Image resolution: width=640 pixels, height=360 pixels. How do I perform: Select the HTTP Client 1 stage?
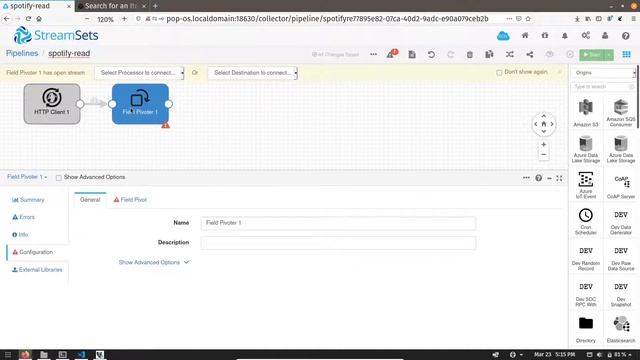(52, 104)
